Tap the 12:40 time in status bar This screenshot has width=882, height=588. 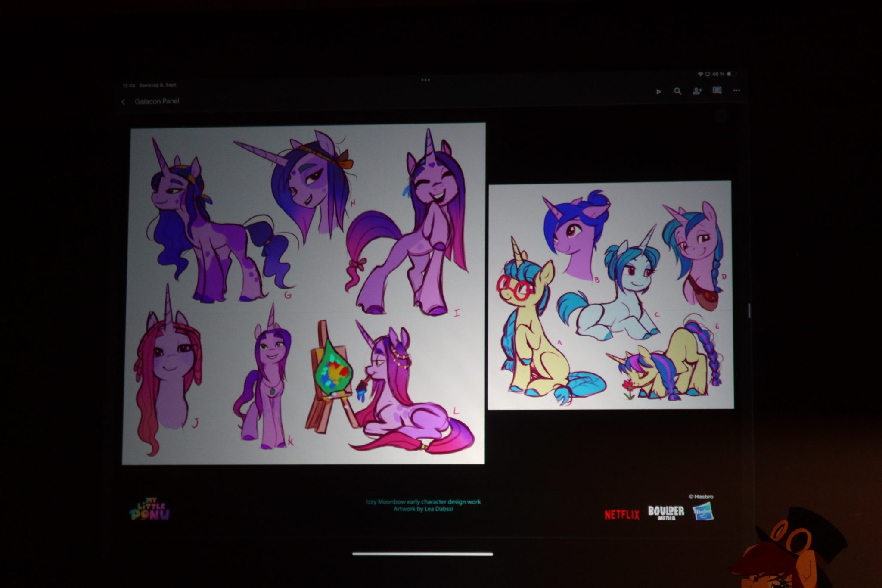(128, 85)
